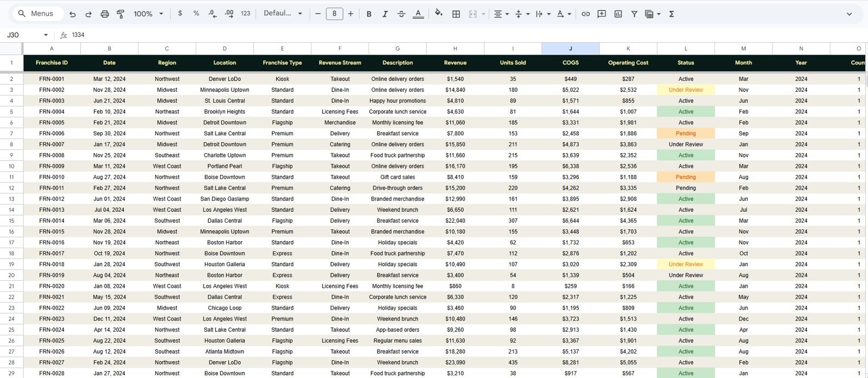Click the Drive-through orders description
868x378 pixels.
[398, 188]
